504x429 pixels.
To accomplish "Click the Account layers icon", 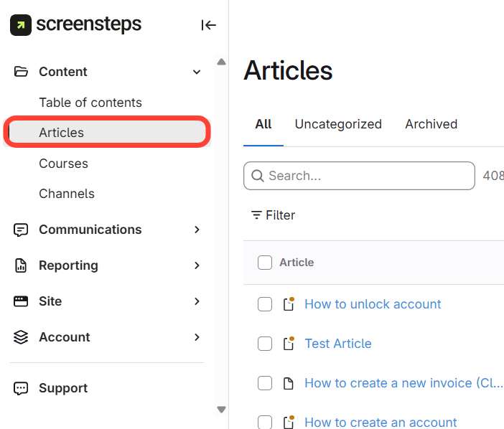I will coord(21,337).
